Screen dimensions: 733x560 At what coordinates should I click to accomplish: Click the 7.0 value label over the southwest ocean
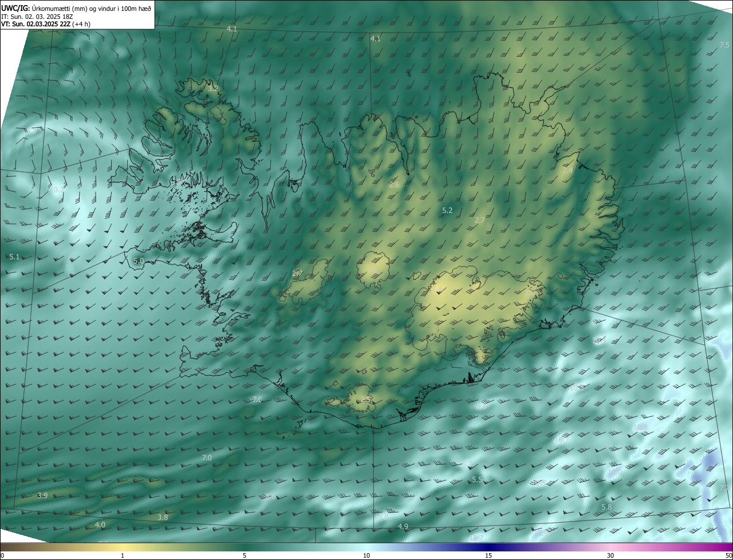tap(207, 458)
